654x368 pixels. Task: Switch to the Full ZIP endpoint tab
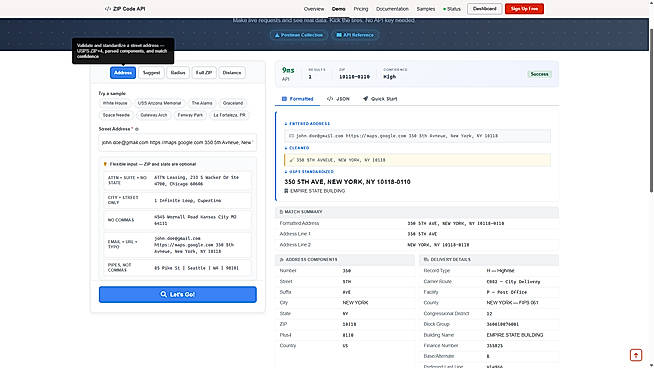point(204,73)
